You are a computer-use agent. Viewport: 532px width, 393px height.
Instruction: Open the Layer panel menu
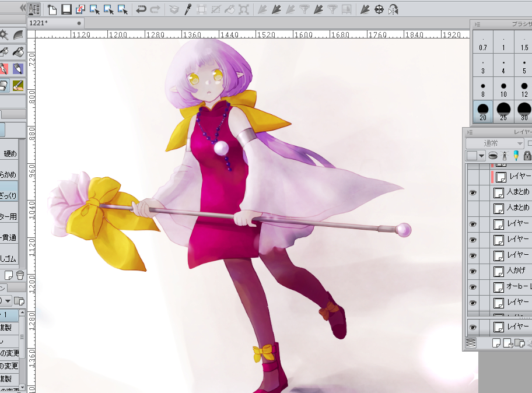[470, 132]
